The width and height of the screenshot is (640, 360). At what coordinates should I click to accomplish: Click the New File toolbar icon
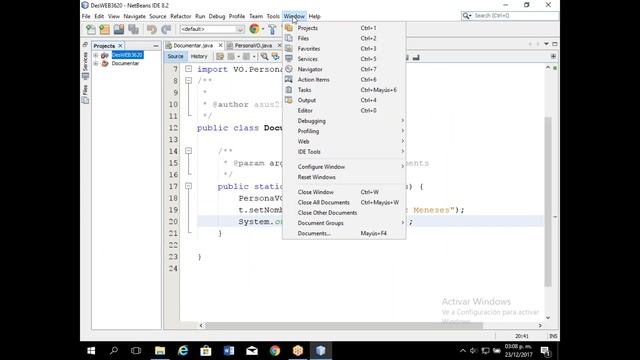point(91,29)
